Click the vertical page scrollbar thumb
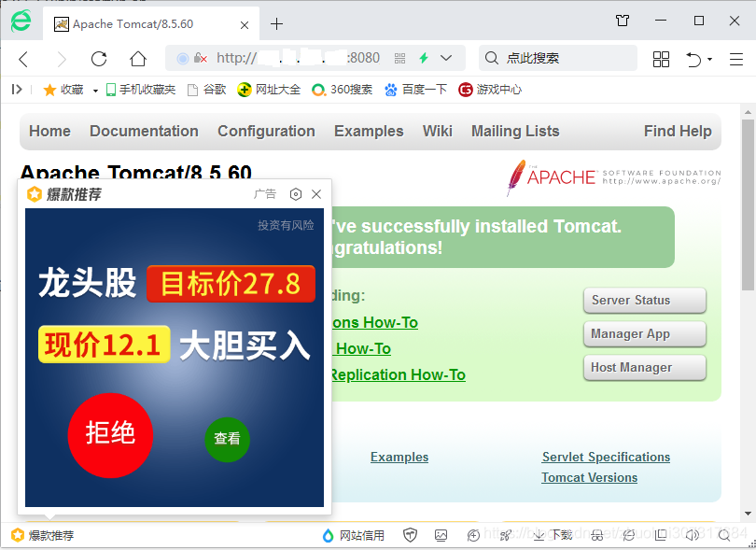The image size is (756, 550). point(748,205)
